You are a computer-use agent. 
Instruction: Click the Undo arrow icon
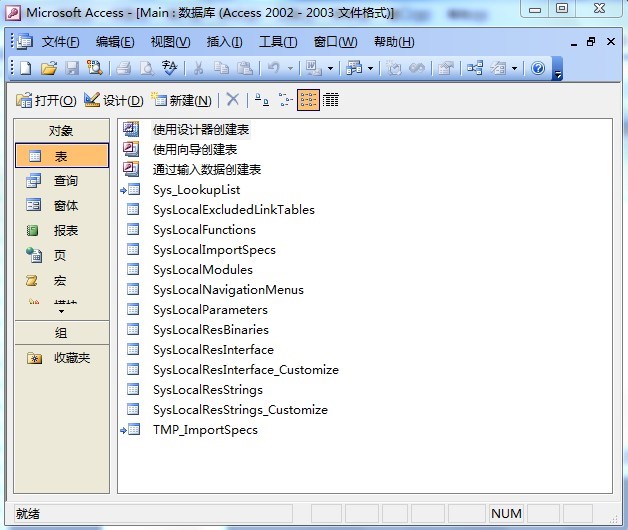tap(274, 69)
